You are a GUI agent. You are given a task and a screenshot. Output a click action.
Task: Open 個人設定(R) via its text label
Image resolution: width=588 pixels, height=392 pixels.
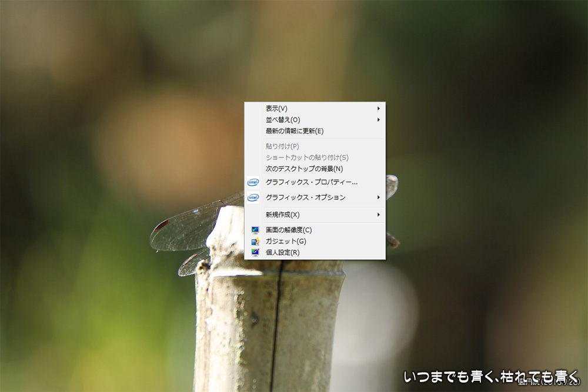pyautogui.click(x=282, y=253)
